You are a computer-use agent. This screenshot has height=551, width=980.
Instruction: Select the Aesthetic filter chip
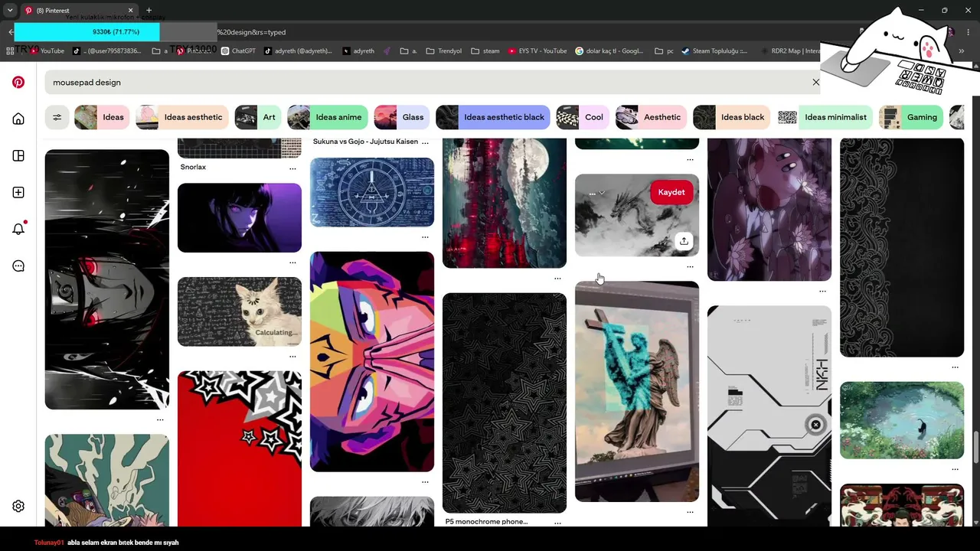coord(652,117)
